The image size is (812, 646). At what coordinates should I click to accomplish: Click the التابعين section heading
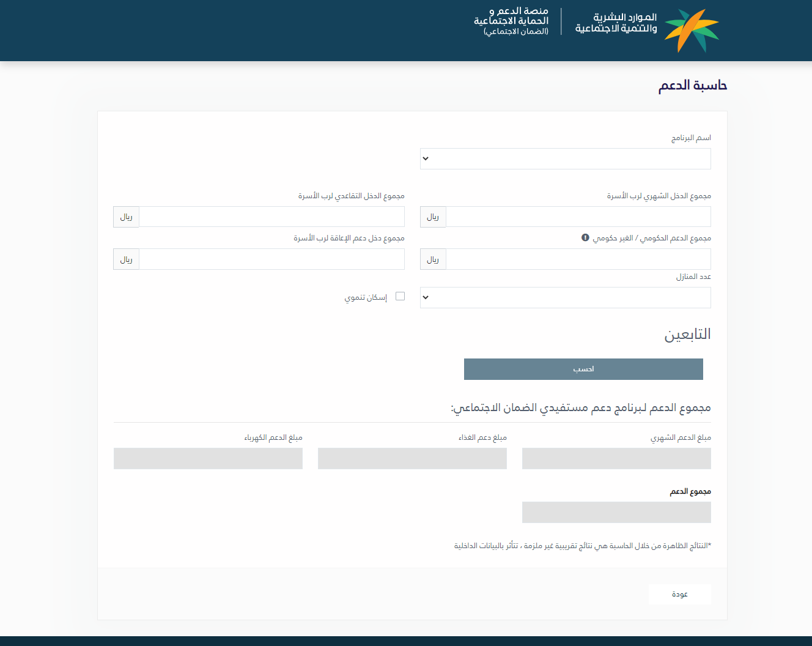(x=687, y=334)
